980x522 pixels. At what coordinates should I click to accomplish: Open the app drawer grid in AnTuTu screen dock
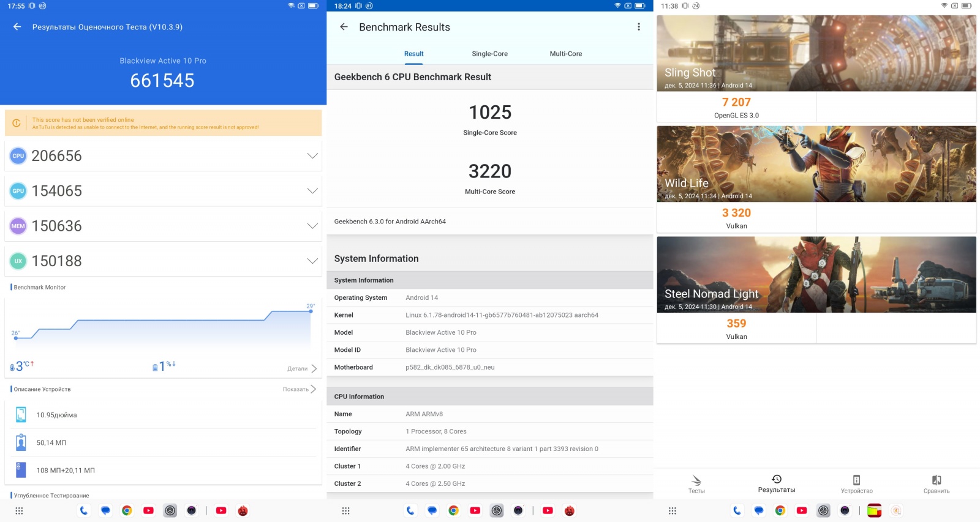click(x=19, y=510)
